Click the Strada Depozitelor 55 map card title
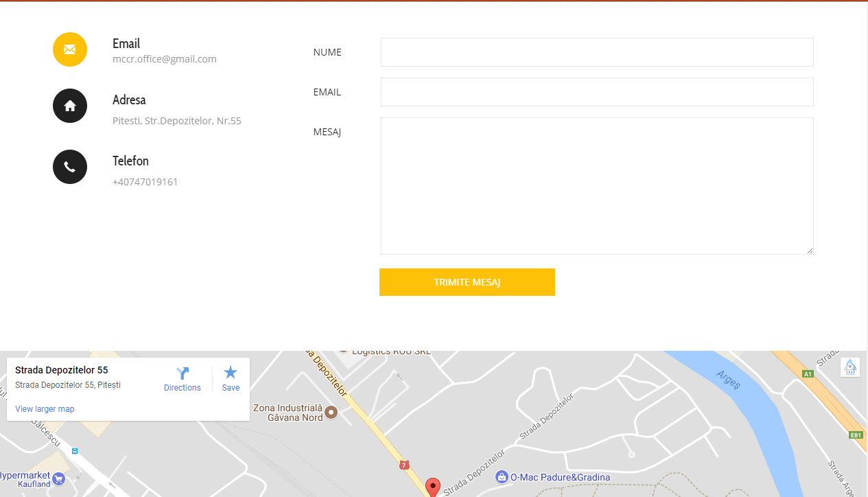 point(62,370)
